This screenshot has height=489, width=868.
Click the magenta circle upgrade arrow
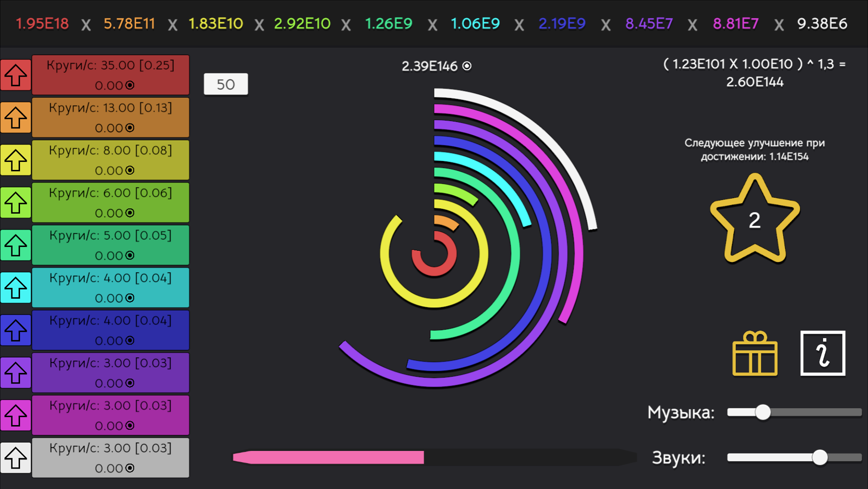16,415
